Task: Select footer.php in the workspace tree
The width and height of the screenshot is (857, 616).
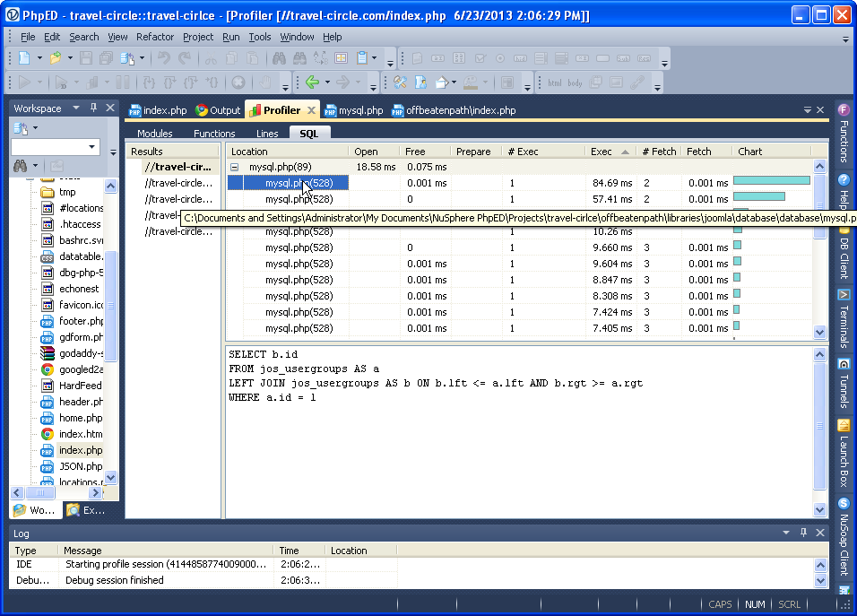Action: [80, 321]
